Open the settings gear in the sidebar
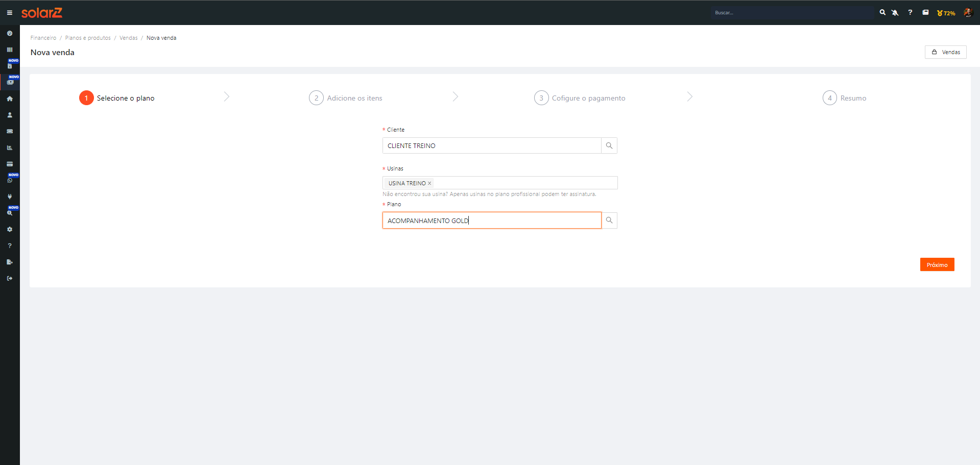Image resolution: width=980 pixels, height=465 pixels. click(x=10, y=229)
